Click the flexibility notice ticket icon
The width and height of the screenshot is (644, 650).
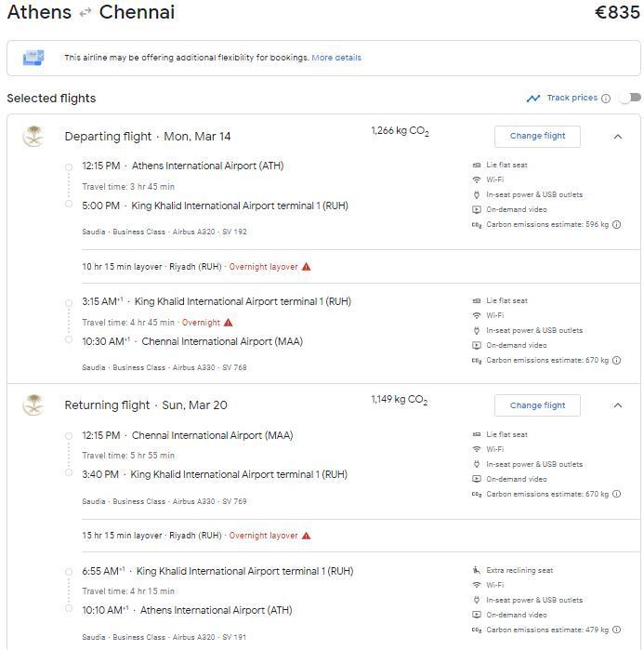click(33, 58)
